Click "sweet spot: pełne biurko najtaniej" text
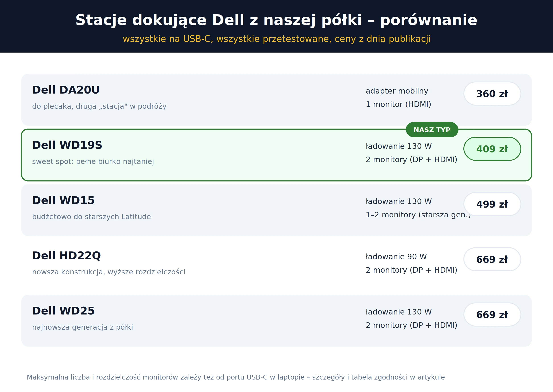Viewport: 553px width, 392px height. tap(93, 161)
